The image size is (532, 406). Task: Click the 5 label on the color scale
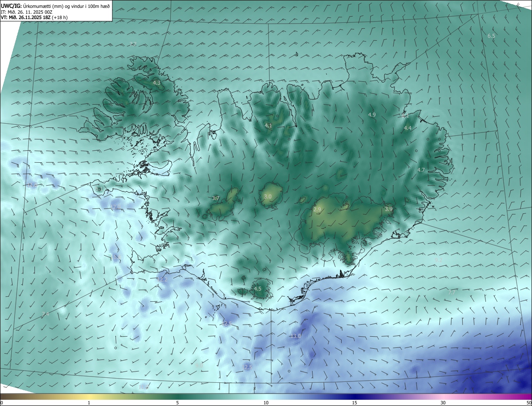tap(177, 403)
